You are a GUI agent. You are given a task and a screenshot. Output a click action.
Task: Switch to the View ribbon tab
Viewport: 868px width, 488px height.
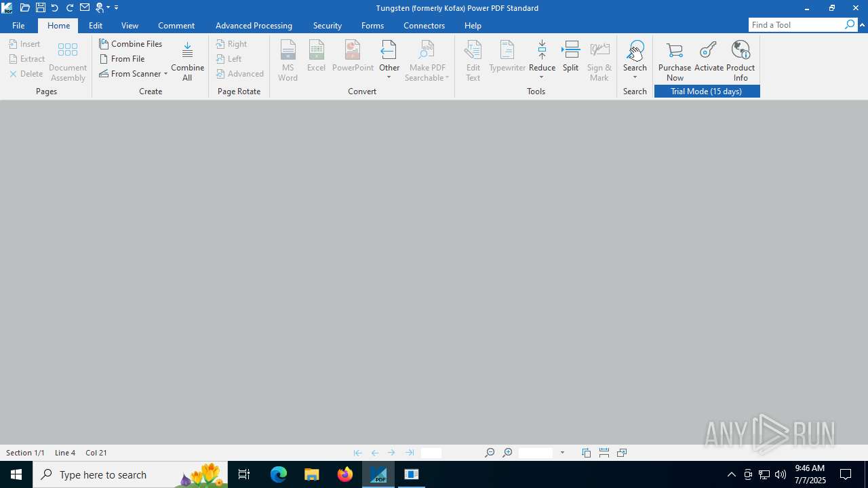[x=130, y=26]
